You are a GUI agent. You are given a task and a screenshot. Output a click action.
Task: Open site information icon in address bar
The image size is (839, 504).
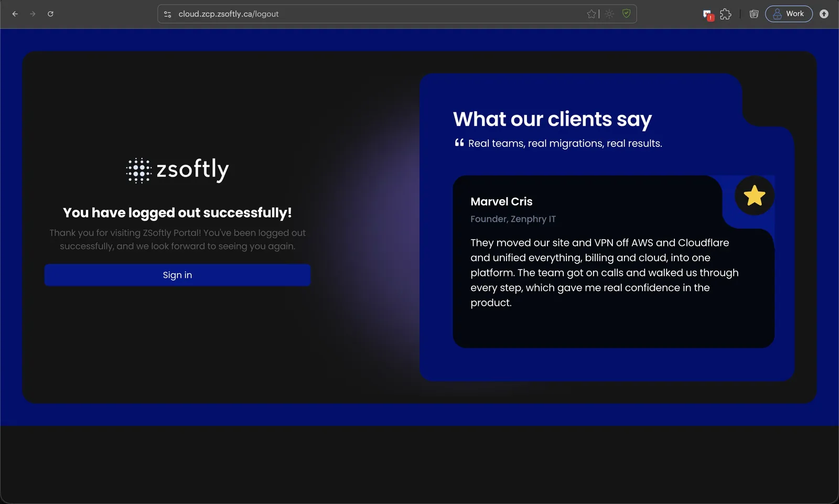click(x=168, y=14)
